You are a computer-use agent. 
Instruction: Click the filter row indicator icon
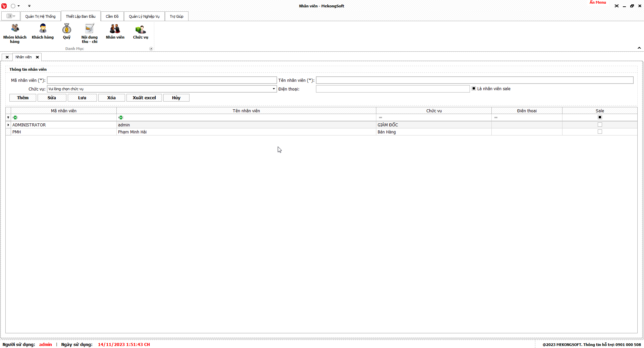[8, 117]
